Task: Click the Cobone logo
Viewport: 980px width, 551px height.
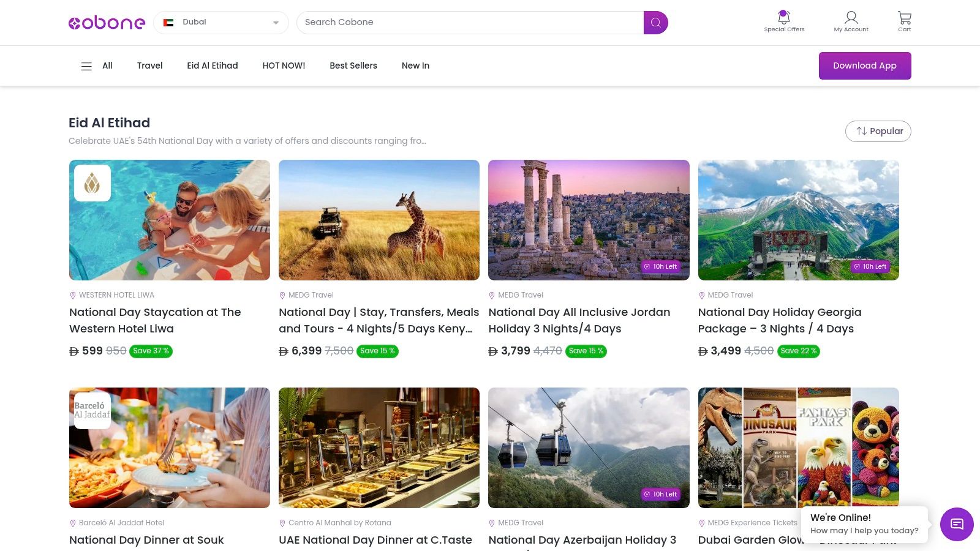Action: 107,23
